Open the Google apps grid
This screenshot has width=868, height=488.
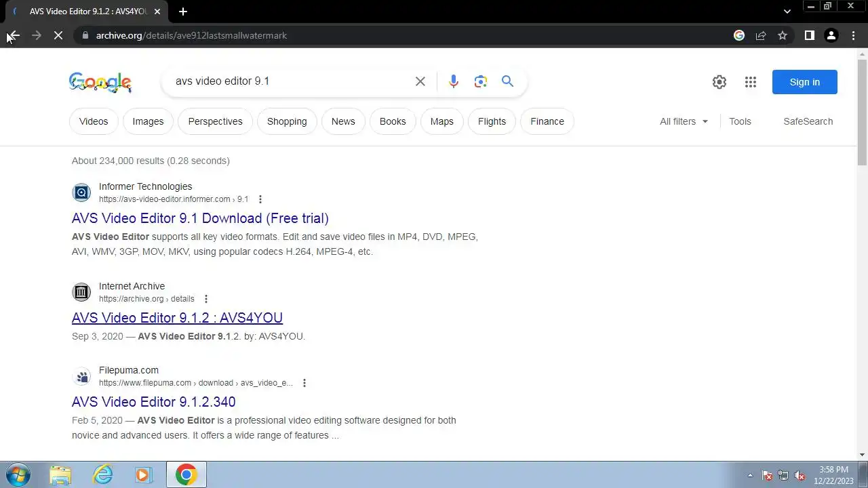(751, 82)
